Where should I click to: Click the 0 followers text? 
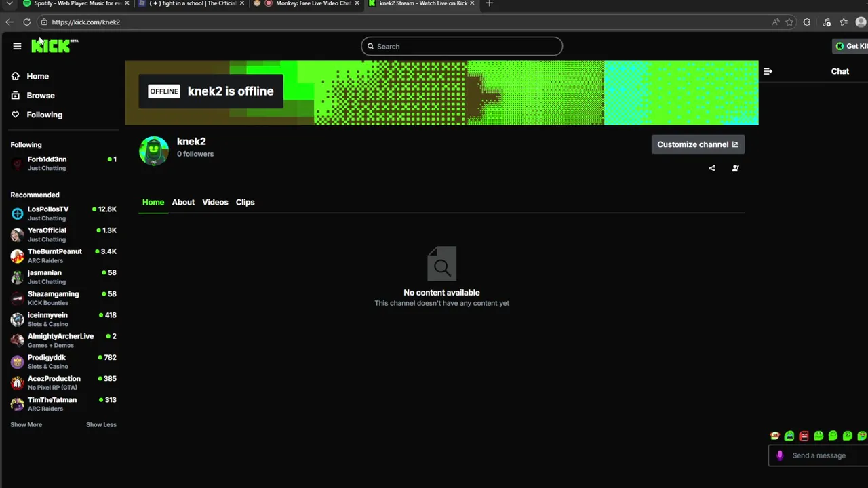click(195, 154)
